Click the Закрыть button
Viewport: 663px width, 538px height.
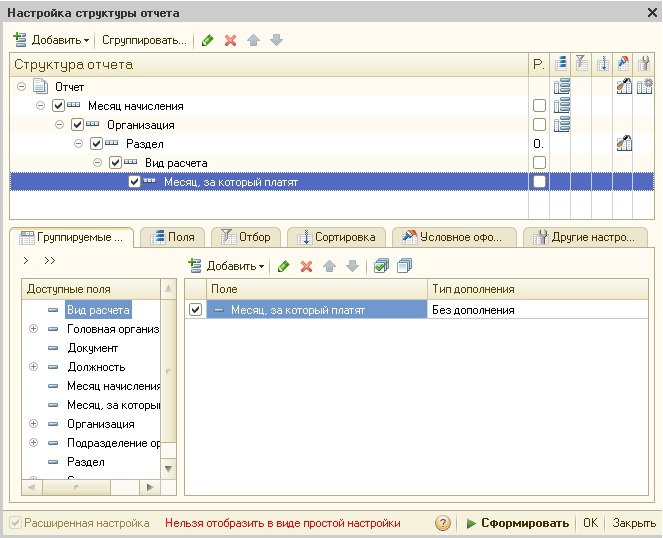click(x=634, y=523)
